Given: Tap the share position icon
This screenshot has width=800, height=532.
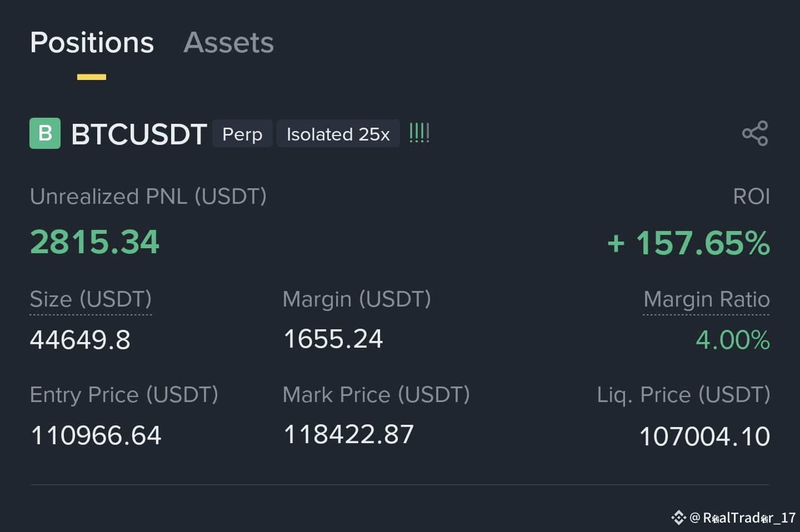Looking at the screenshot, I should pyautogui.click(x=755, y=133).
